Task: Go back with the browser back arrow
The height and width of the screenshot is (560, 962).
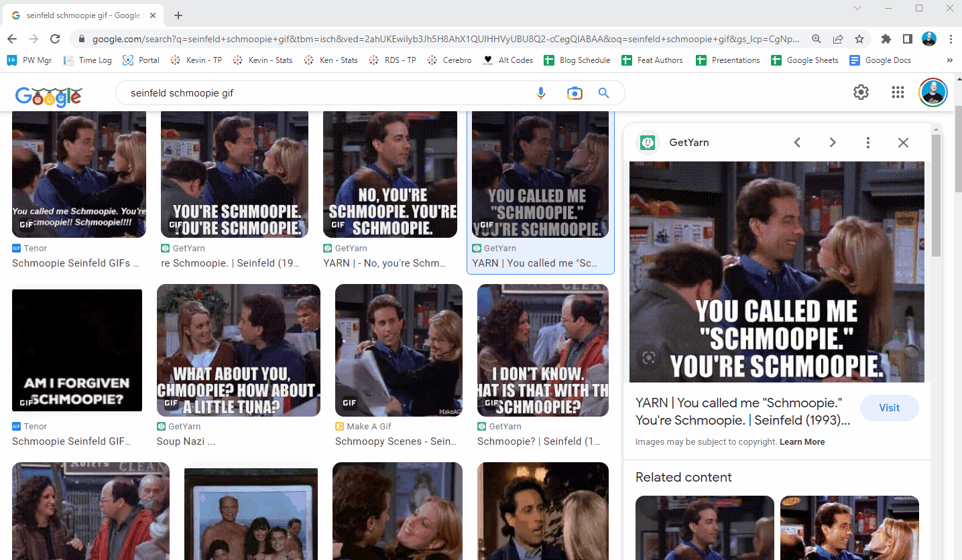Action: point(12,39)
